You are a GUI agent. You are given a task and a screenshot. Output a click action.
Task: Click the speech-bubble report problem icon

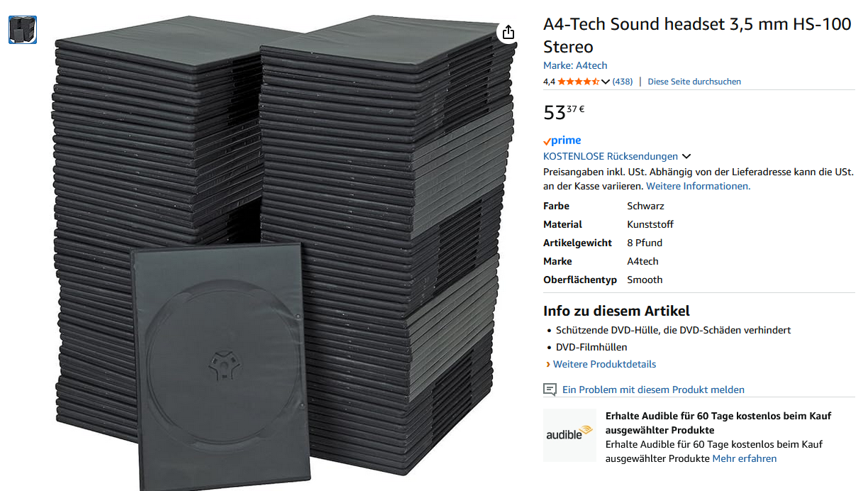point(550,390)
